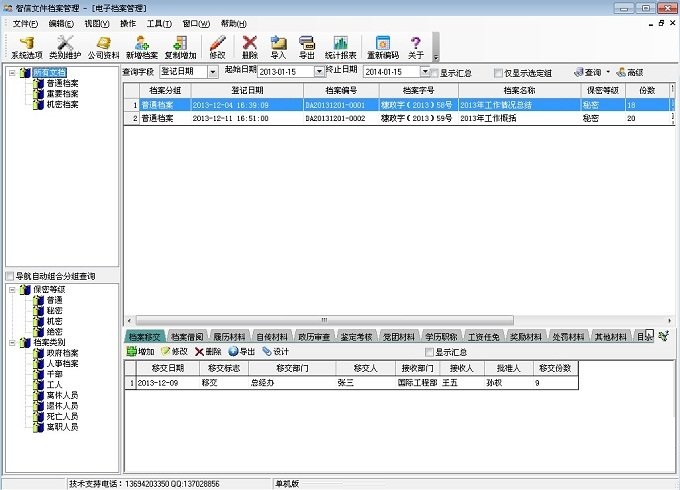Check 导航自动组合分组查询 option
Screen dimensions: 680x490
pyautogui.click(x=11, y=276)
